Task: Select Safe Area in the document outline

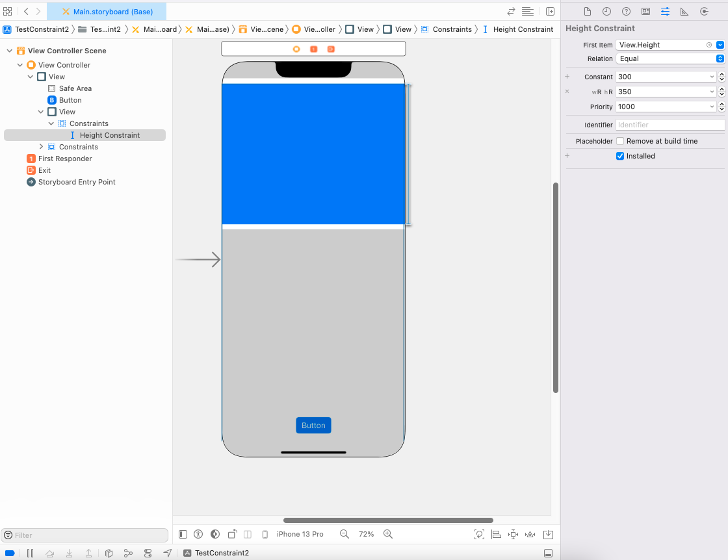Action: tap(75, 88)
